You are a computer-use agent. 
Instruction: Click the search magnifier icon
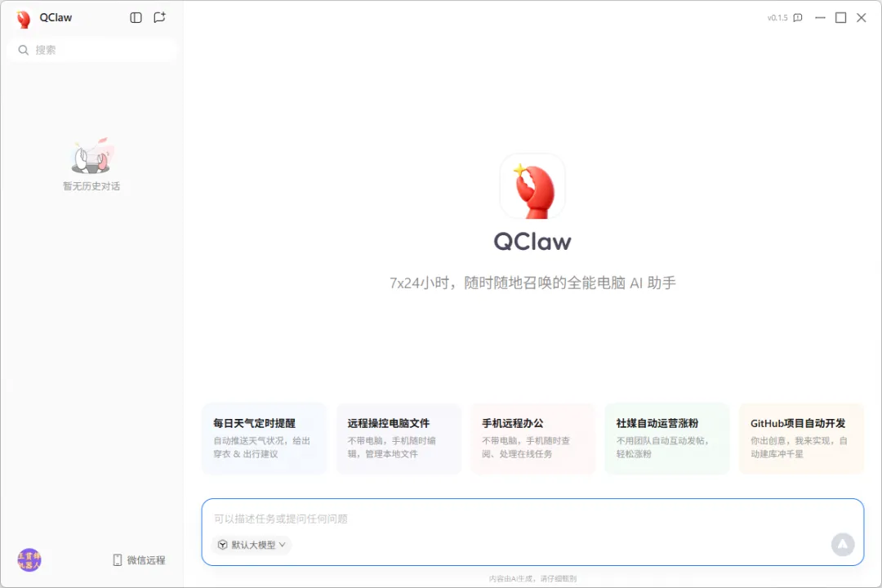tap(23, 50)
